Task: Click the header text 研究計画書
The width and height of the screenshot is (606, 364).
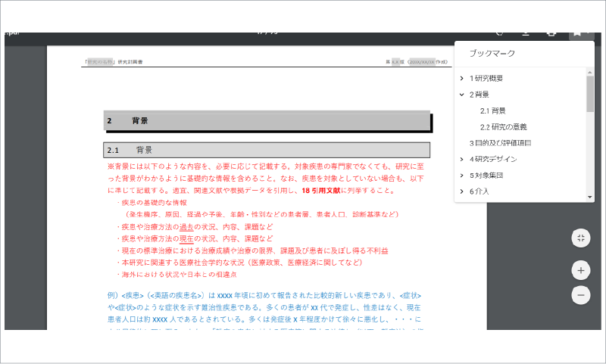Action: point(130,62)
